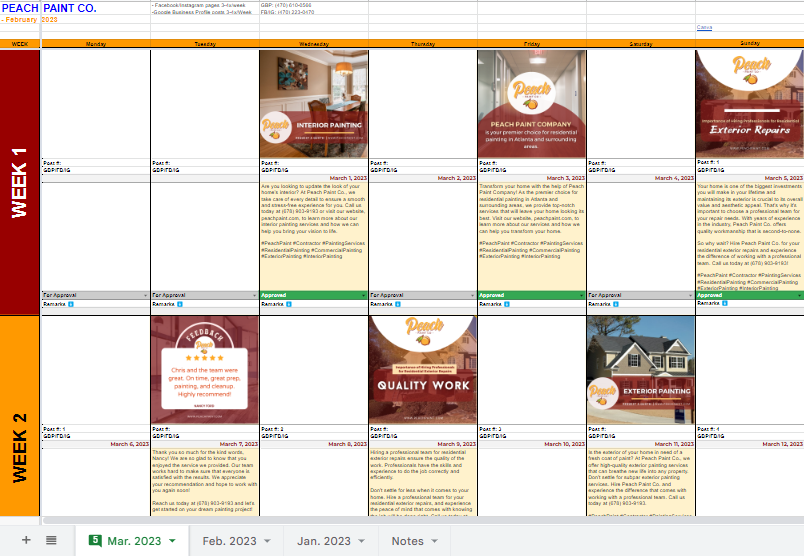
Task: Switch to the Feb. 2023 sheet tab
Action: tap(229, 541)
